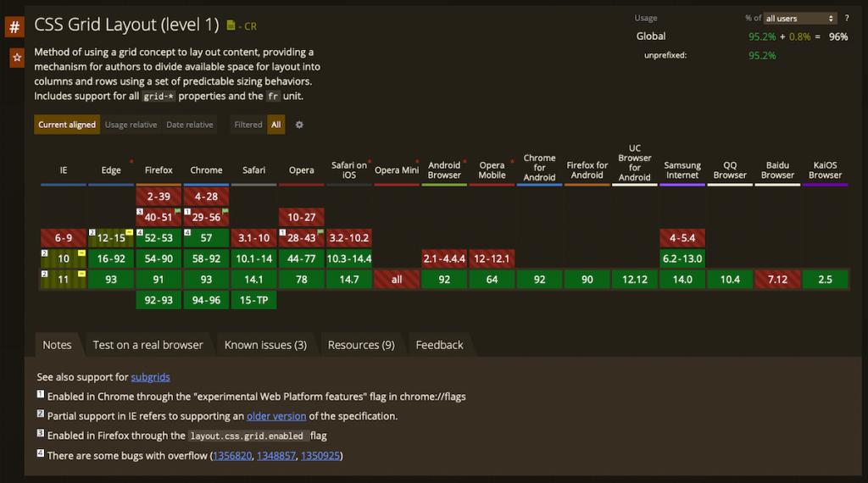This screenshot has height=483, width=868.
Task: Click the CR spec status document icon
Action: click(231, 25)
